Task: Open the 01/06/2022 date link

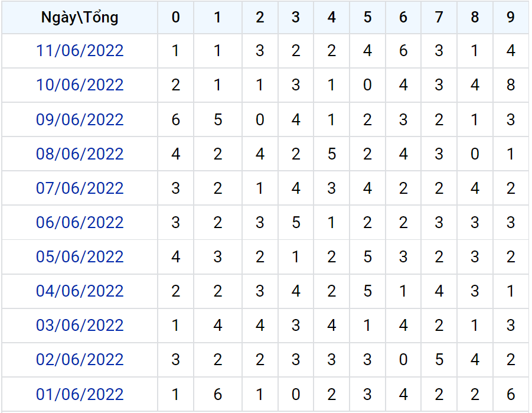Action: click(x=80, y=394)
